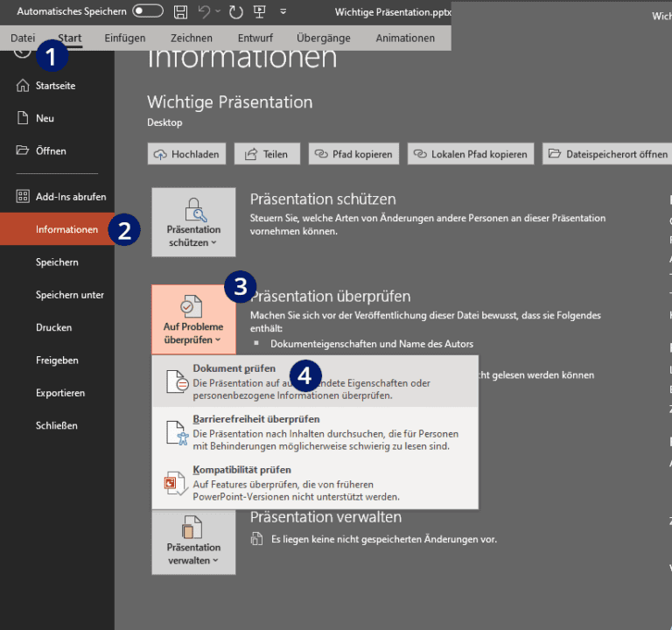The image size is (672, 630).
Task: Open the Auf Probleme überprüfen dropdown
Action: [x=193, y=319]
